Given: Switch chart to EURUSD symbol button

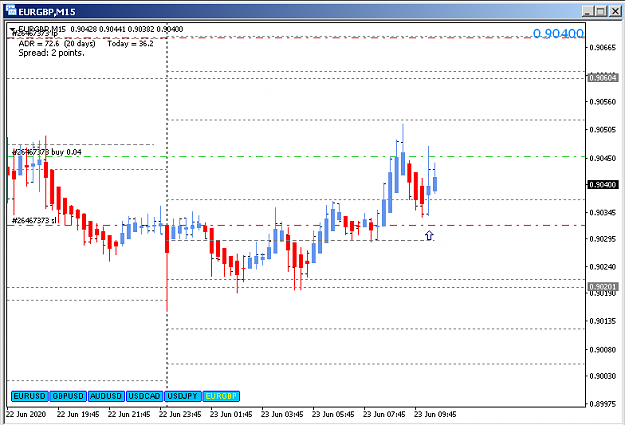Looking at the screenshot, I should click(x=30, y=396).
